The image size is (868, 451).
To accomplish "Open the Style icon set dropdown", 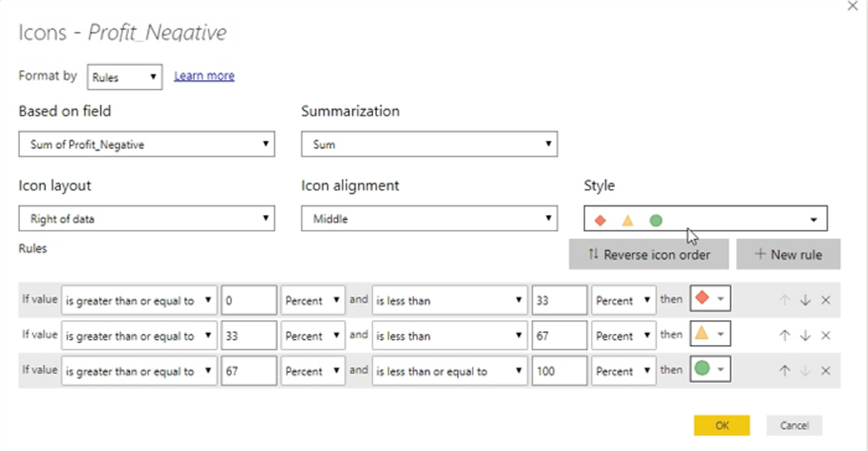I will 705,219.
